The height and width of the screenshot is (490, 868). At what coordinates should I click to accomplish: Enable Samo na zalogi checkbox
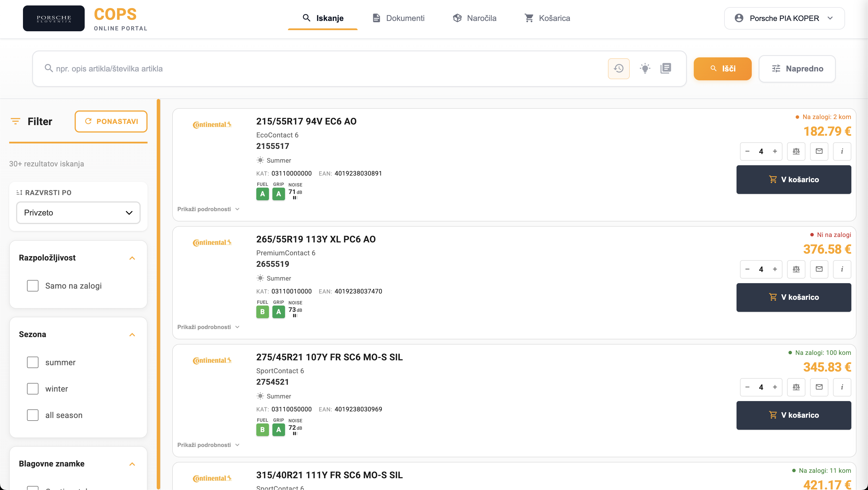pyautogui.click(x=33, y=285)
